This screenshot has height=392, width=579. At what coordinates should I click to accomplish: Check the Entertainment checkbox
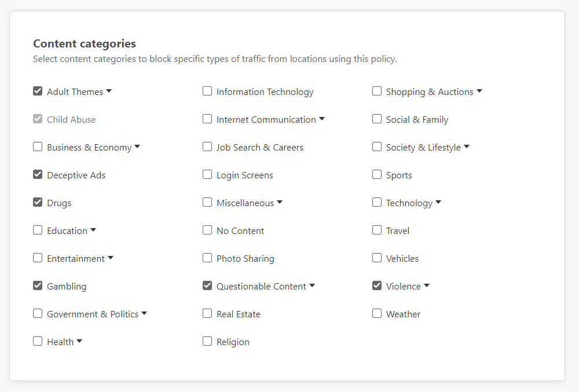[x=38, y=258]
